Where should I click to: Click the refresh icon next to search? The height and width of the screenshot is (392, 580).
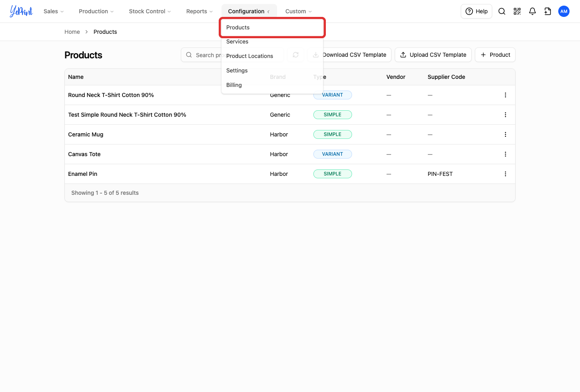pyautogui.click(x=296, y=55)
